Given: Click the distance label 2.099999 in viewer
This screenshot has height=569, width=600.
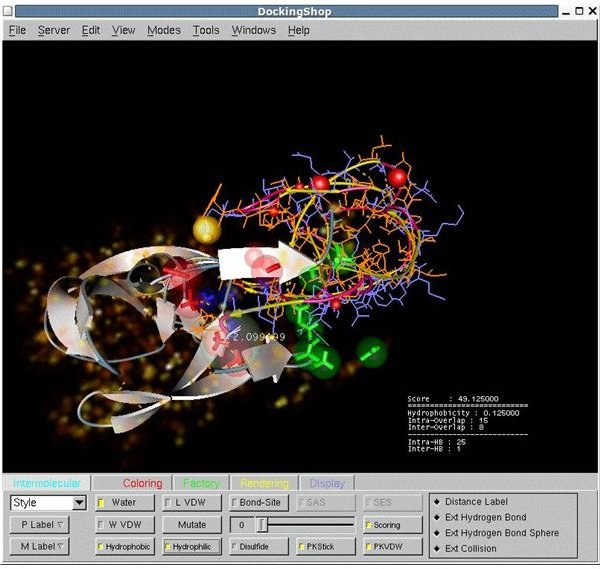Looking at the screenshot, I should coord(259,337).
